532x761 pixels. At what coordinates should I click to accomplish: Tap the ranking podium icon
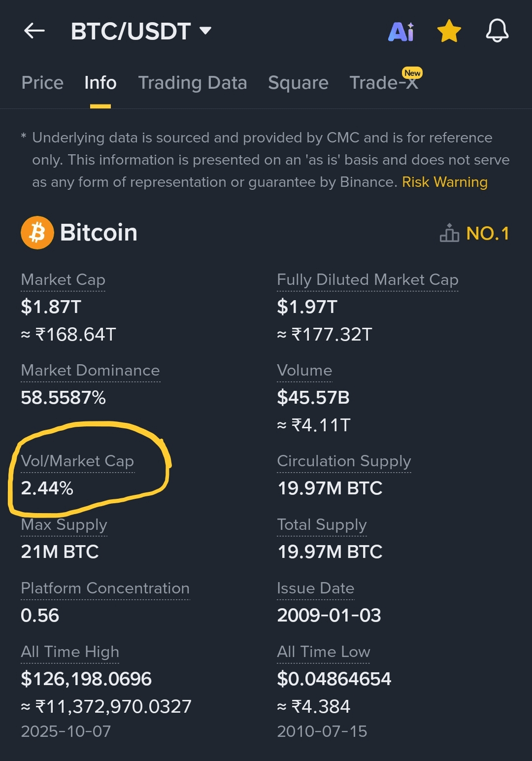point(449,233)
